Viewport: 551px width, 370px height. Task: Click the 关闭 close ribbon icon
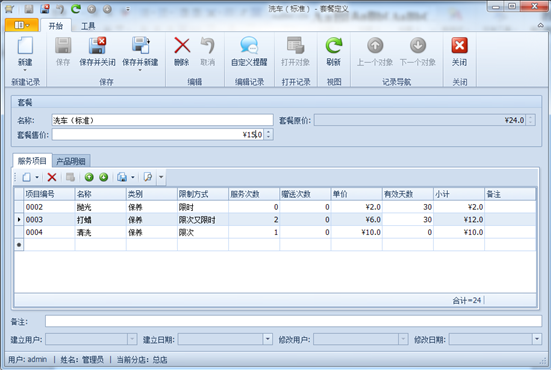tap(459, 46)
